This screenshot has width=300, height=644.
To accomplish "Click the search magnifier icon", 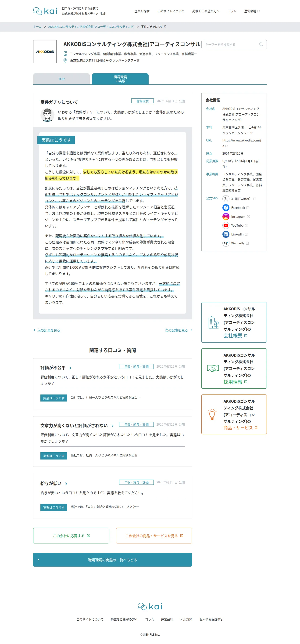I will [261, 44].
